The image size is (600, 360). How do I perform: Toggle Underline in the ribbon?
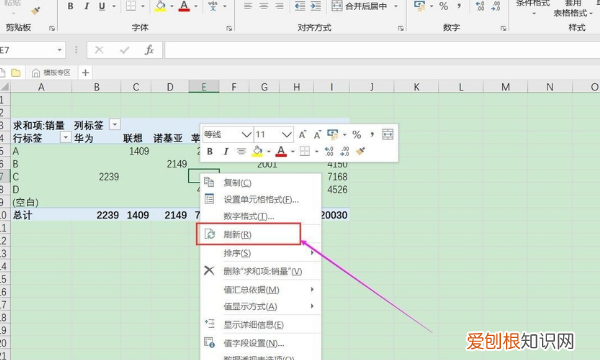click(102, 6)
